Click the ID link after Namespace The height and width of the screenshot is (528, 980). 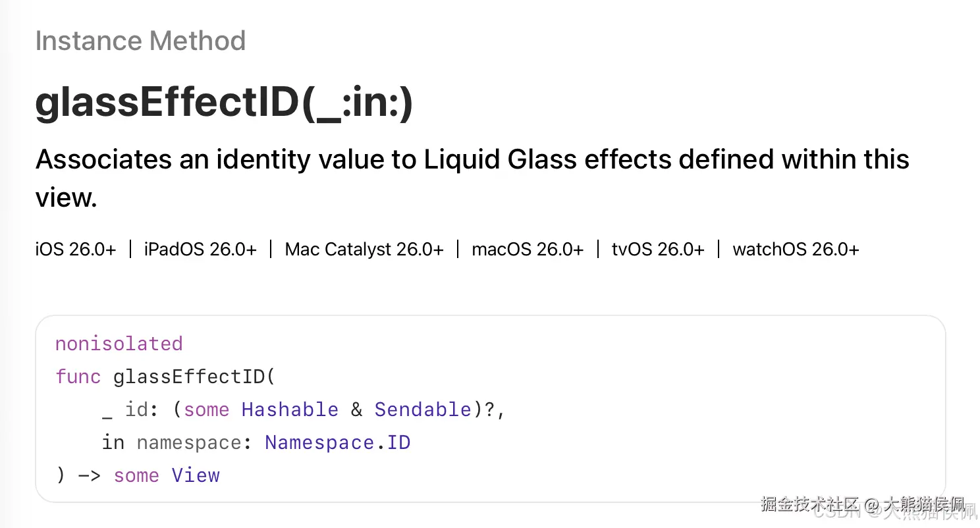pos(398,442)
